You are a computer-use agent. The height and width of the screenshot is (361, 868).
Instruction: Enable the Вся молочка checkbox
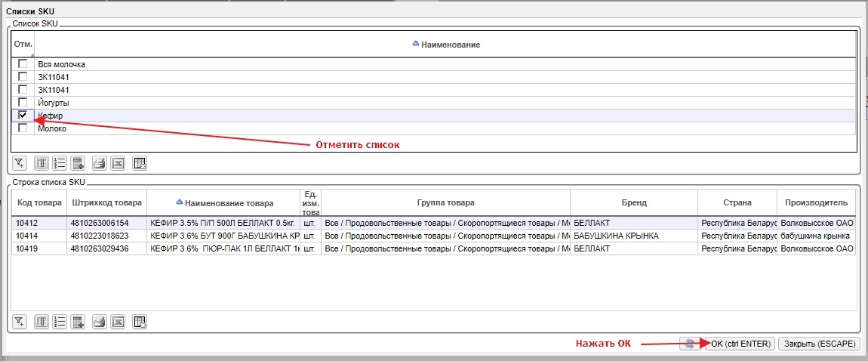[x=23, y=63]
